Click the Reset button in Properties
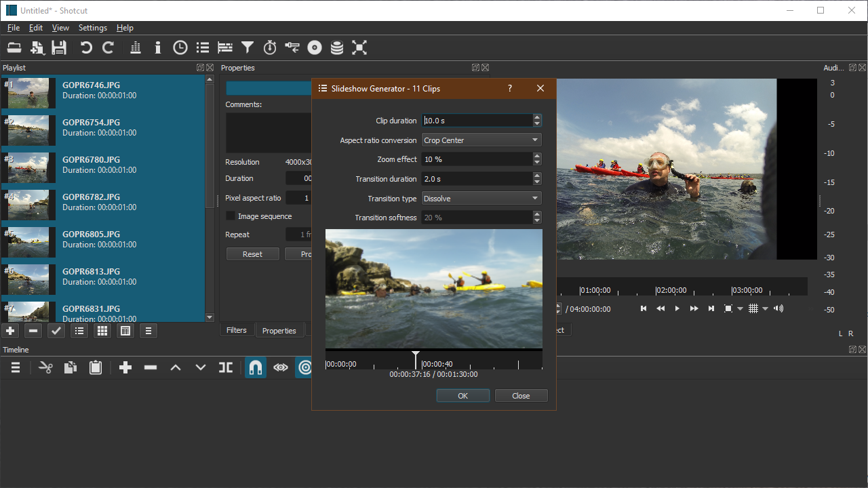This screenshot has height=488, width=868. [252, 254]
